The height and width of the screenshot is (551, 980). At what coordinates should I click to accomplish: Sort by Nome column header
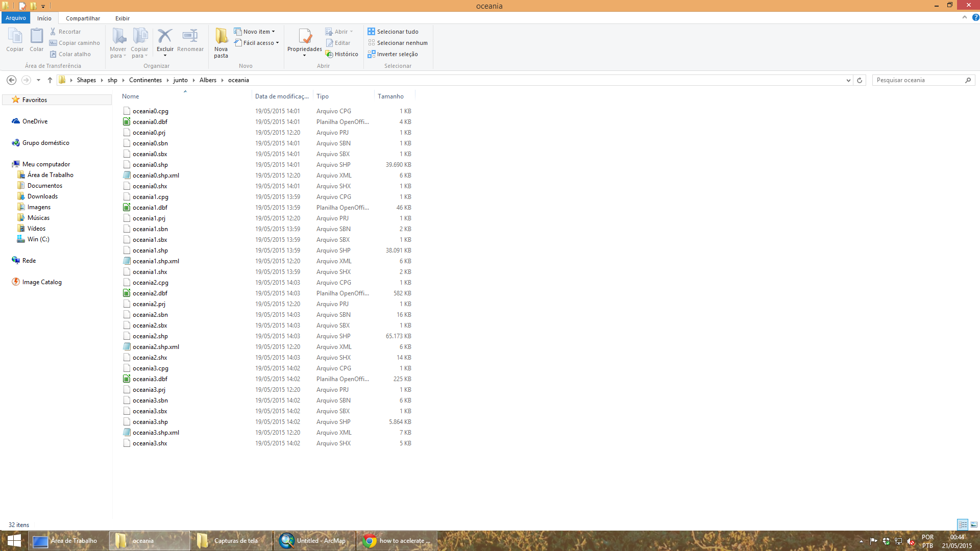tap(186, 96)
